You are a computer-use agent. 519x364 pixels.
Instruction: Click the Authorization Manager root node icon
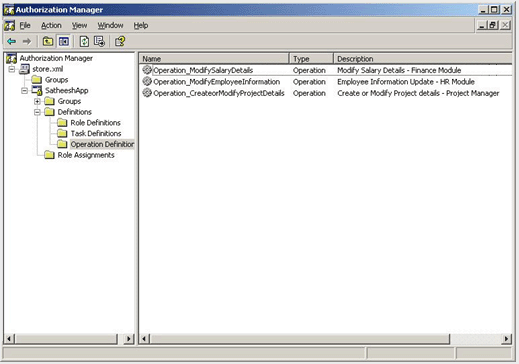click(11, 58)
